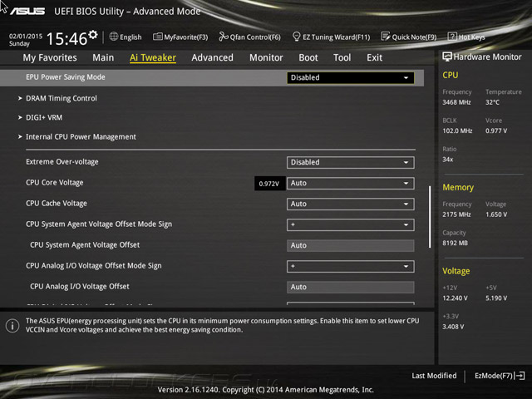Click the Hardware Monitor screen icon
The height and width of the screenshot is (399, 532).
point(447,57)
